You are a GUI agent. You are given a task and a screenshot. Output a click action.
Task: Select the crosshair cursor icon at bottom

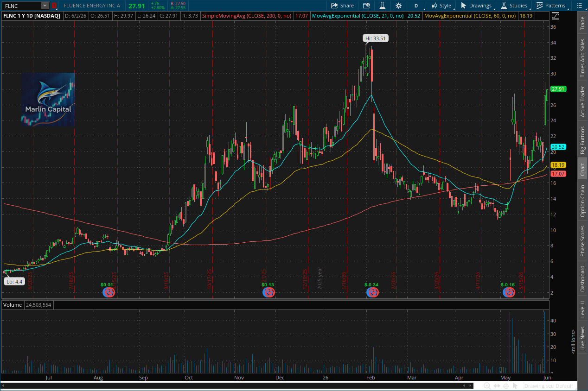(506, 386)
